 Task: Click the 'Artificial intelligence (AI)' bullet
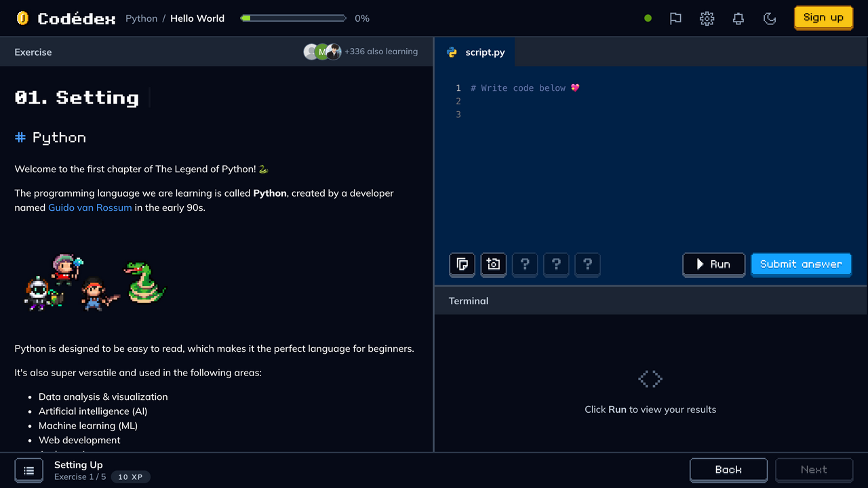coord(93,411)
